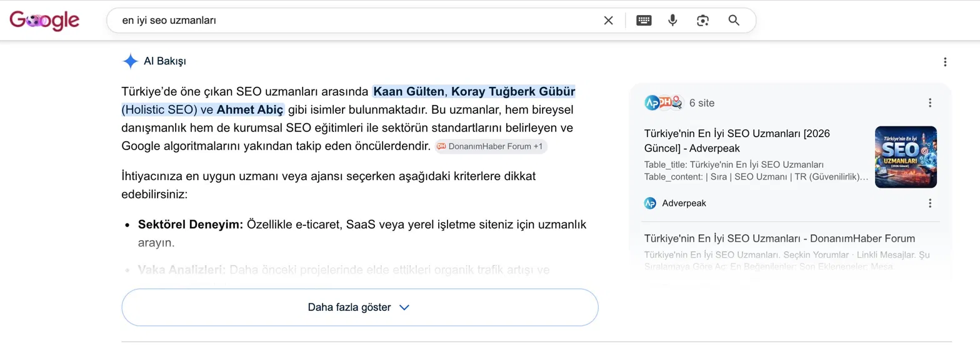
Task: Click 'Adverpeak' source name text
Action: point(684,203)
